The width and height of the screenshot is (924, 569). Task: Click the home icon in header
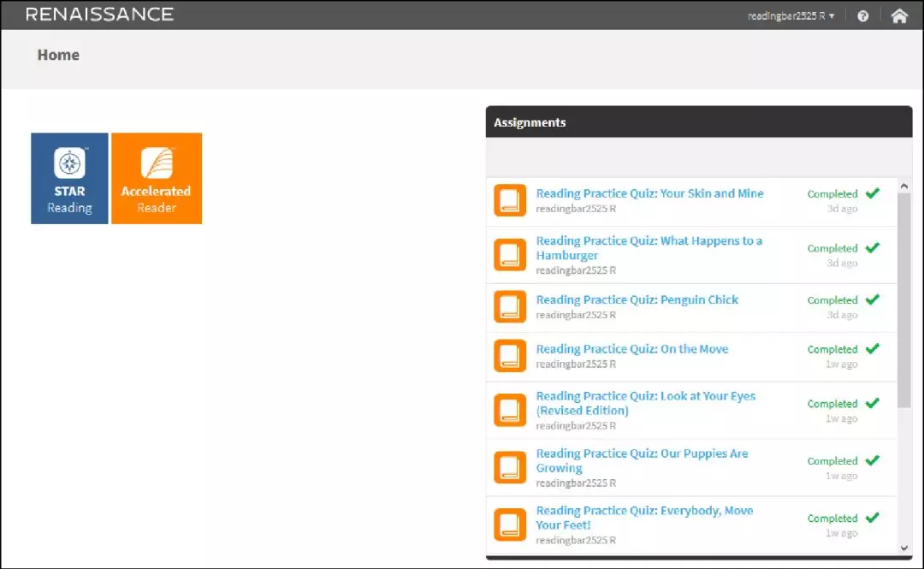coord(898,15)
